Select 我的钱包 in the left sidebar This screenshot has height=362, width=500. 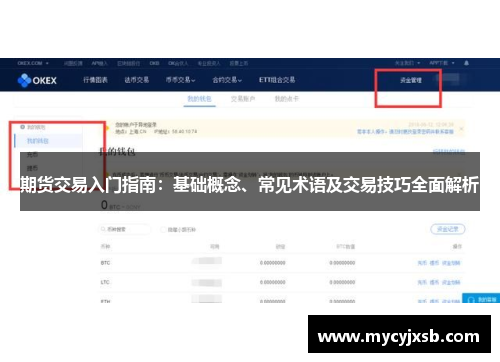(x=38, y=141)
